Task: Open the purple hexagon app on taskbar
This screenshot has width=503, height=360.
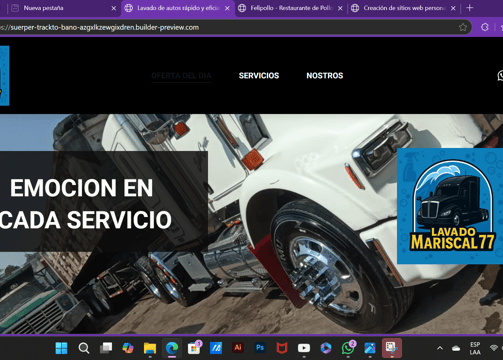Action: tap(326, 348)
